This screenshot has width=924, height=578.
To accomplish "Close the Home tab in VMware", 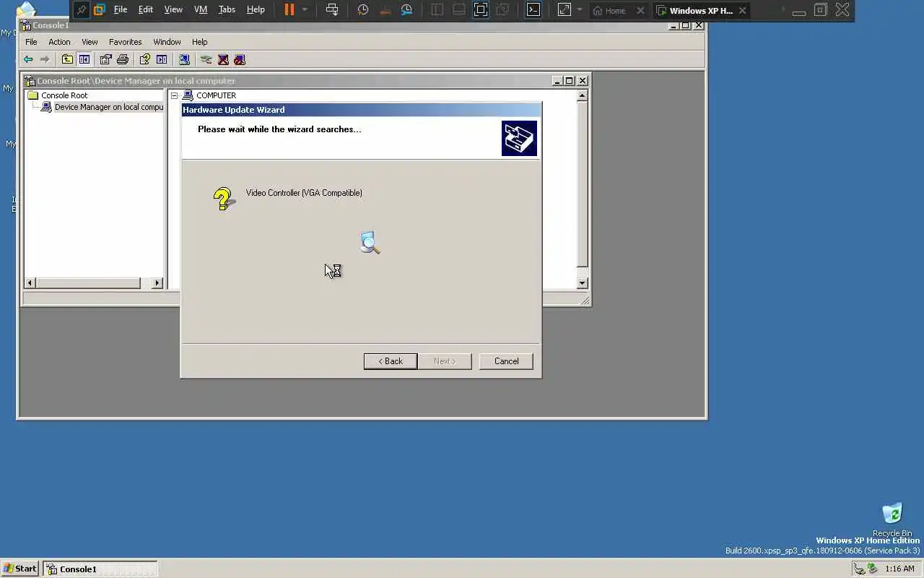I will point(640,11).
